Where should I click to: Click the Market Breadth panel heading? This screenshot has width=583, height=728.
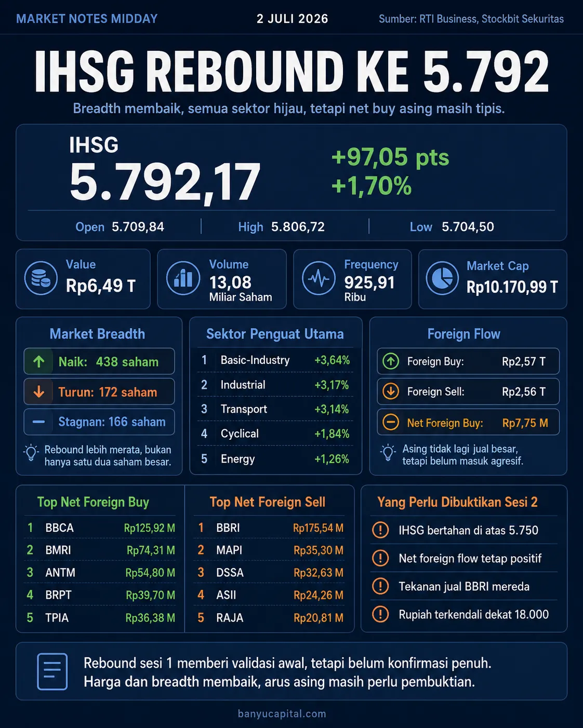[x=97, y=334]
